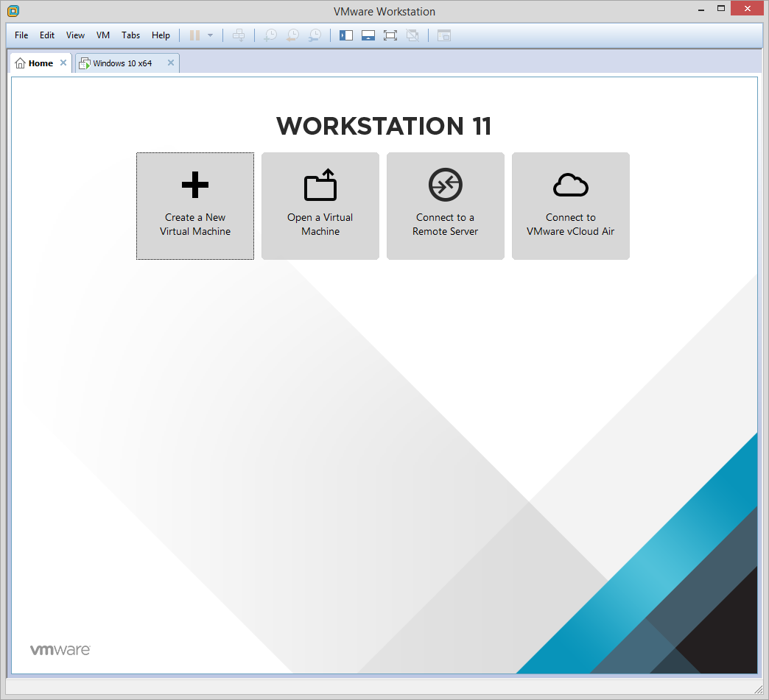The width and height of the screenshot is (769, 700).
Task: Click Create a New Virtual Machine label
Action: click(x=195, y=224)
